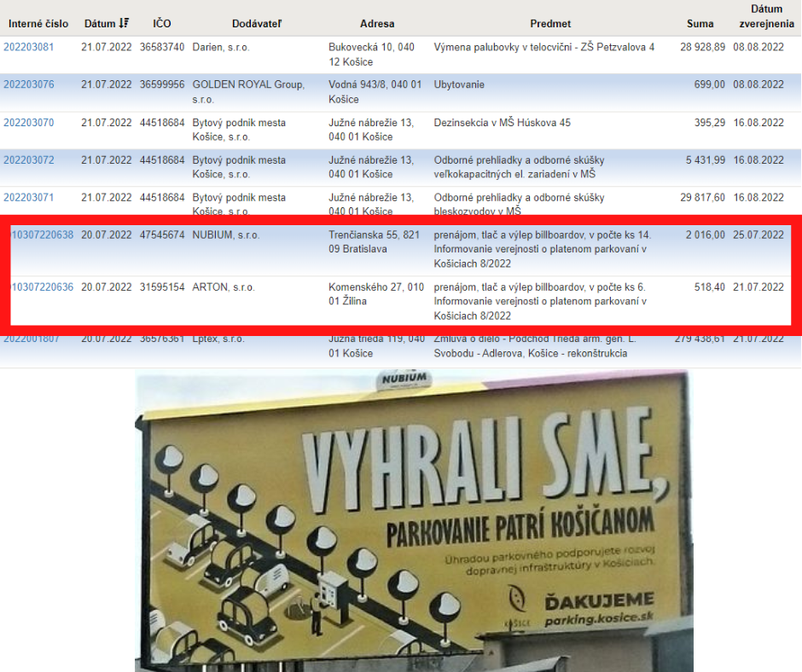Image resolution: width=802 pixels, height=672 pixels.
Task: Click the Darien, s.r.o. supplier cell
Action: [221, 48]
